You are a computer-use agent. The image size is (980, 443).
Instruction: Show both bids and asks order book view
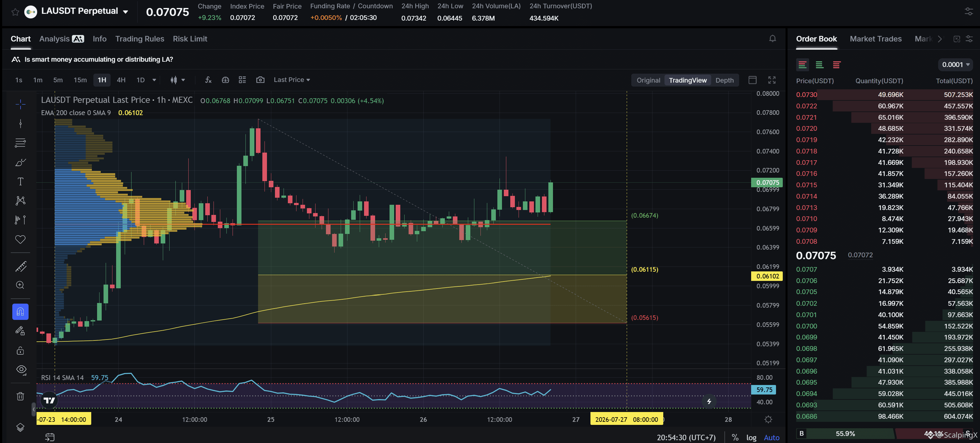tap(802, 65)
